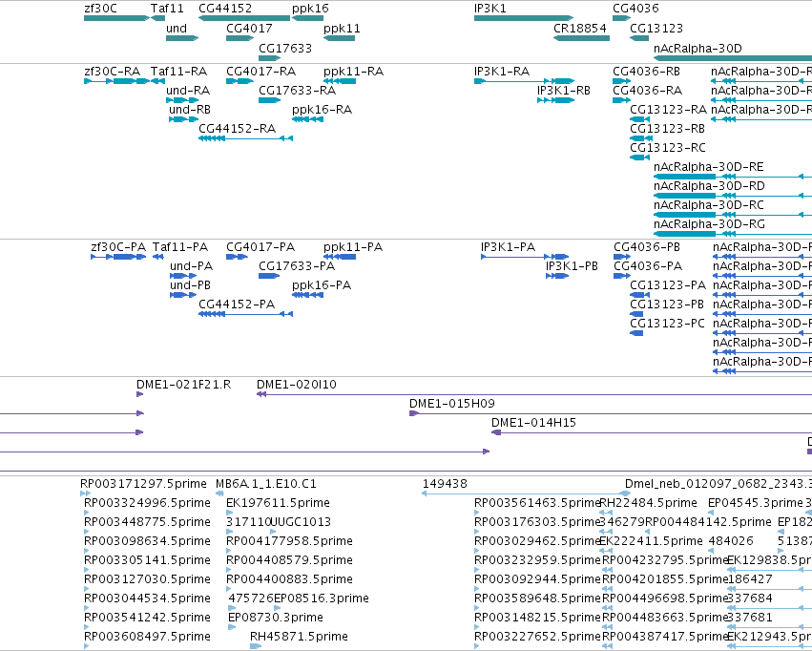The image size is (812, 651).
Task: Select the nAcRalpha-30D-RD transcript
Action: pos(733,196)
